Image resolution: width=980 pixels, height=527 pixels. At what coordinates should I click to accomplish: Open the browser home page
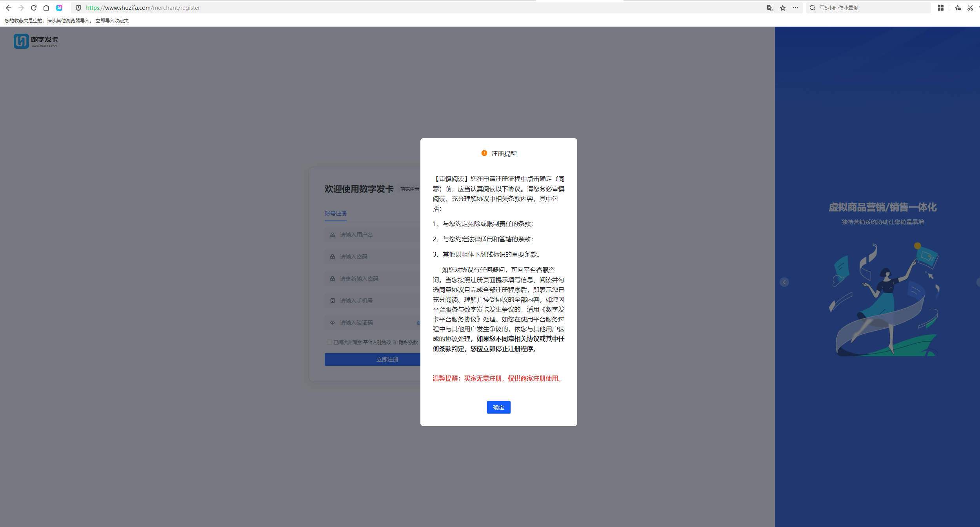(x=46, y=8)
